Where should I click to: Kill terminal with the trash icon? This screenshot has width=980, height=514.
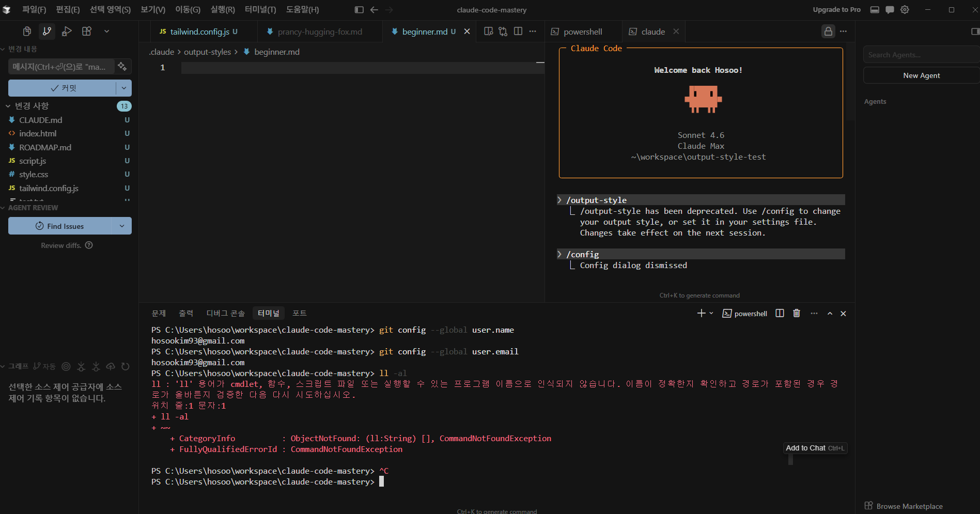point(797,314)
